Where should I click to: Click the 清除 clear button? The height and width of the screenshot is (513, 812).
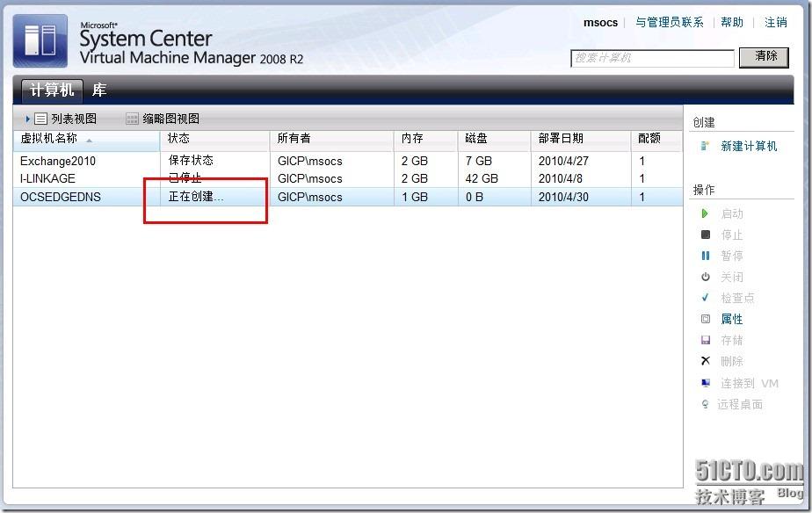[764, 57]
